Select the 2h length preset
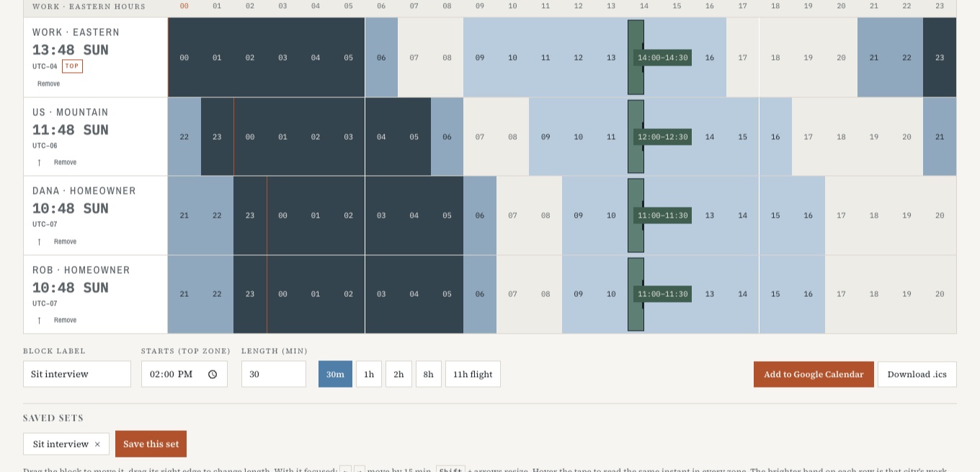 click(x=398, y=374)
